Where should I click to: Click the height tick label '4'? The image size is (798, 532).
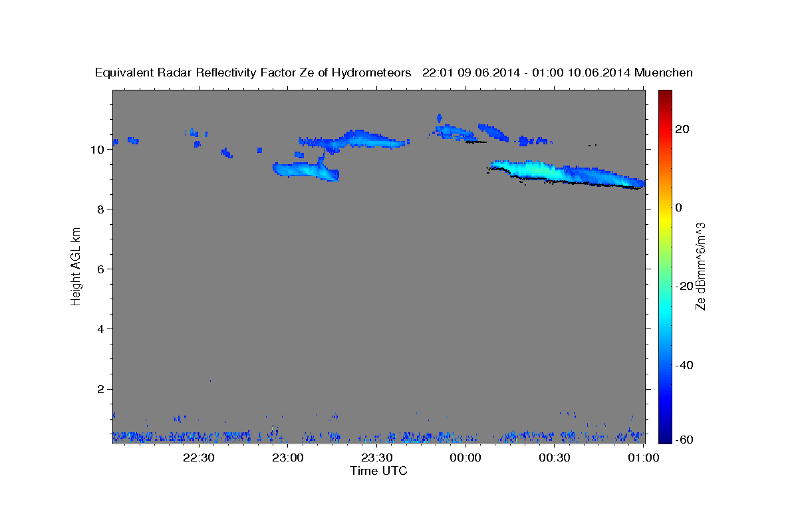(99, 329)
